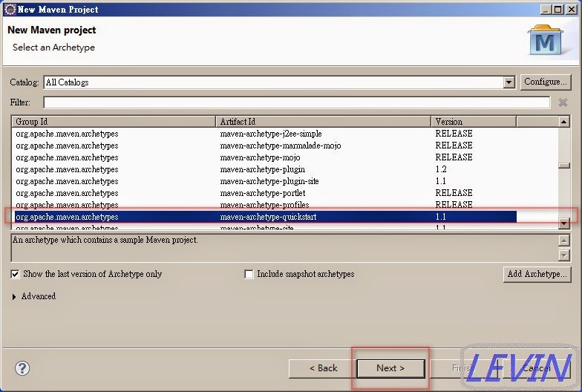Select the maven-archetype-plugin version 1.2 row
582x392 pixels.
[266, 169]
